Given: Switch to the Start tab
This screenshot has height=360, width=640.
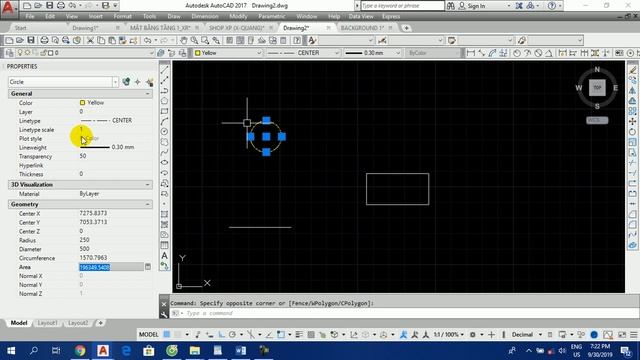Looking at the screenshot, I should point(20,28).
